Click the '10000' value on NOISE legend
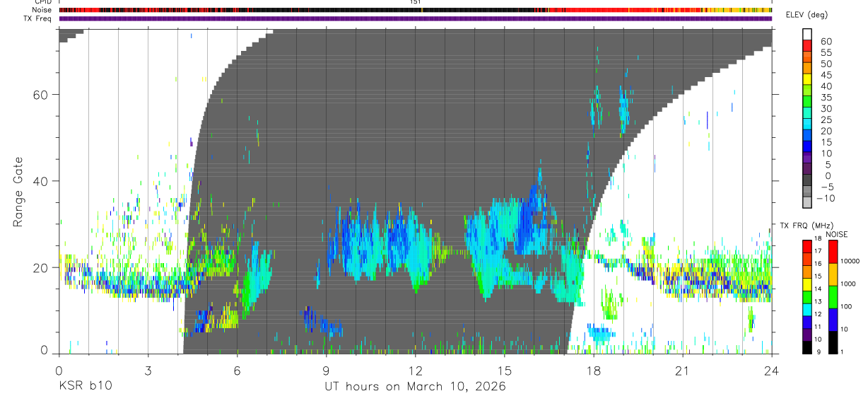This screenshot has width=868, height=401. click(x=850, y=261)
